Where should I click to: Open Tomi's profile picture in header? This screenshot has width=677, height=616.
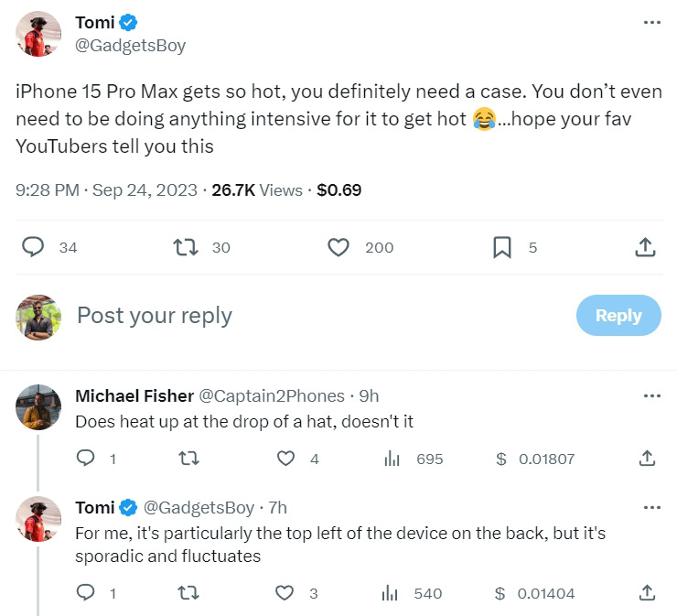39,35
